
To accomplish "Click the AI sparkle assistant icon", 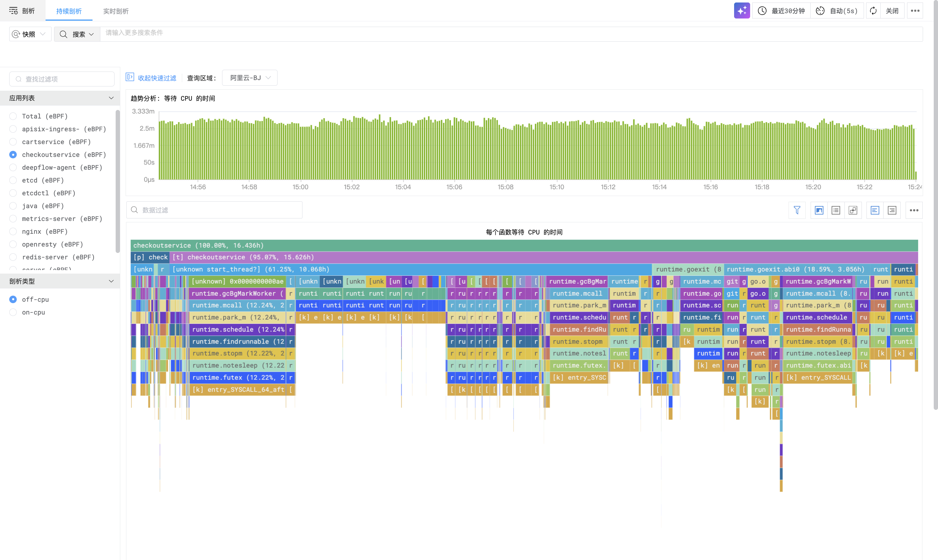I will (x=742, y=11).
